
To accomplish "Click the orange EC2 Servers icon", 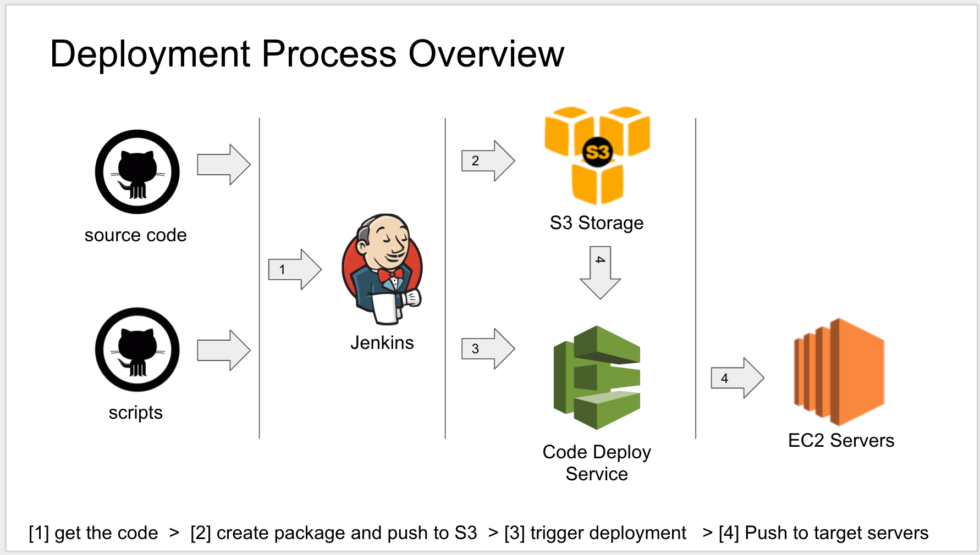I will point(839,372).
